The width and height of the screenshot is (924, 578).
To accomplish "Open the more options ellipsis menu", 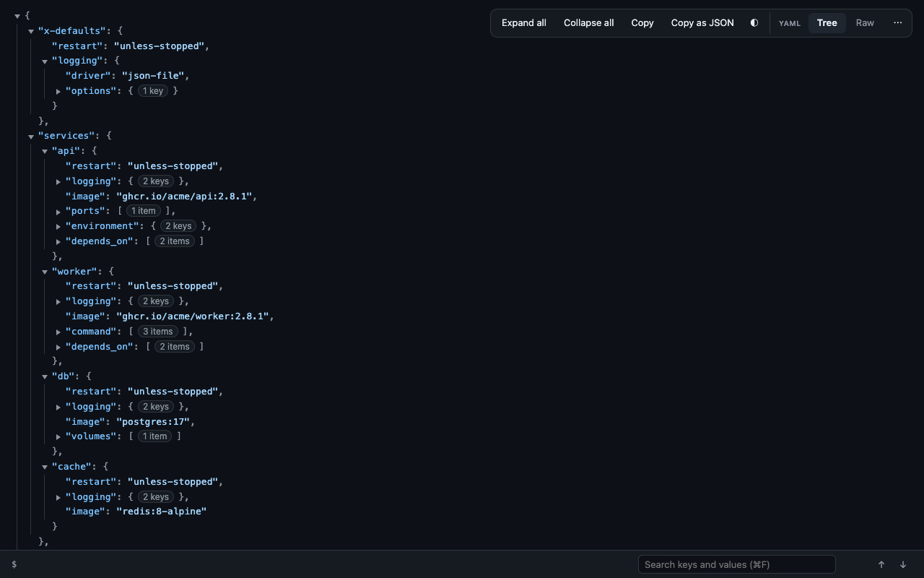I will click(x=898, y=22).
